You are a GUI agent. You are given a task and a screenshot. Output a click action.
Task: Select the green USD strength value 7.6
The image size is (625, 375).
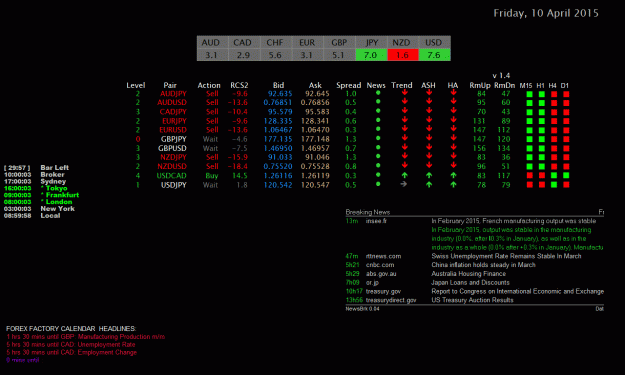[434, 55]
